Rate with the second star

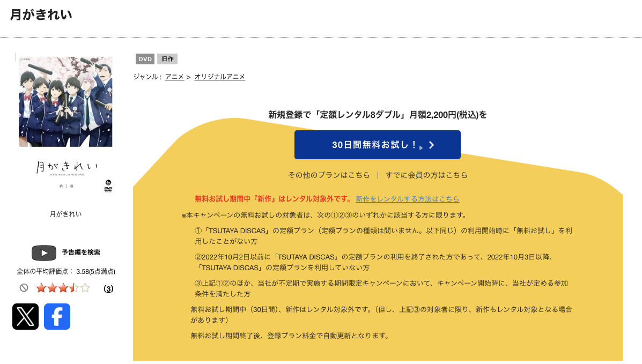pyautogui.click(x=52, y=288)
